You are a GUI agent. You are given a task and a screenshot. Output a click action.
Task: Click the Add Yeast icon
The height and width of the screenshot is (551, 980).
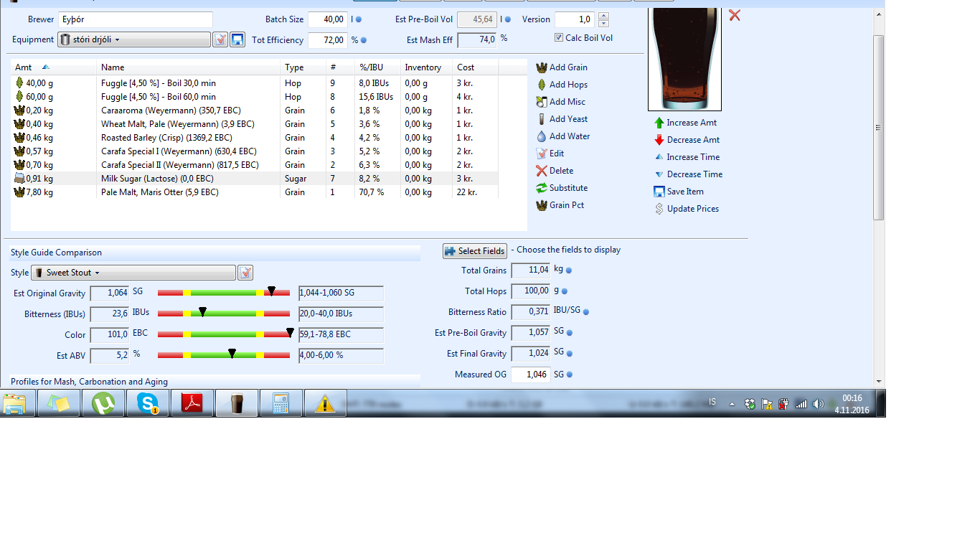542,119
